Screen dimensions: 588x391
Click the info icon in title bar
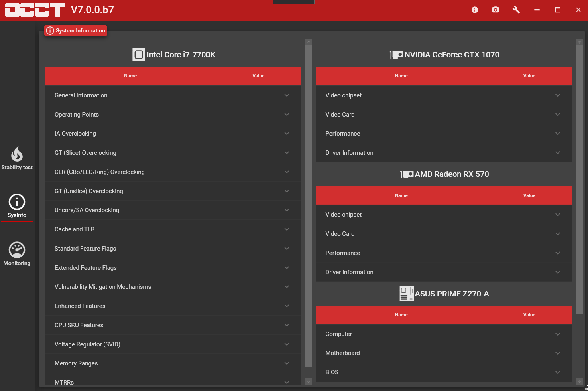click(x=474, y=10)
